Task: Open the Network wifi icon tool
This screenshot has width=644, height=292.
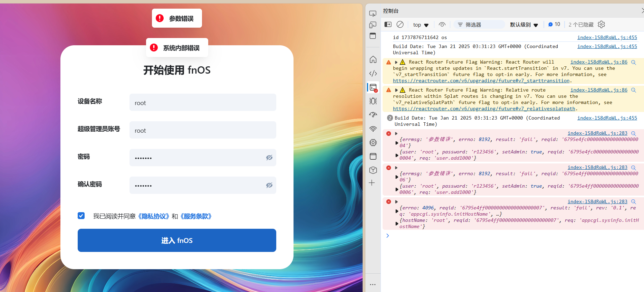Action: point(373,129)
